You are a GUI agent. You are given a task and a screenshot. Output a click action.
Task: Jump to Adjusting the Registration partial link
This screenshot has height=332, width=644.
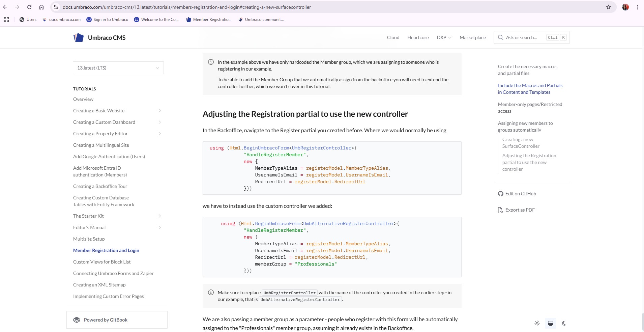529,162
